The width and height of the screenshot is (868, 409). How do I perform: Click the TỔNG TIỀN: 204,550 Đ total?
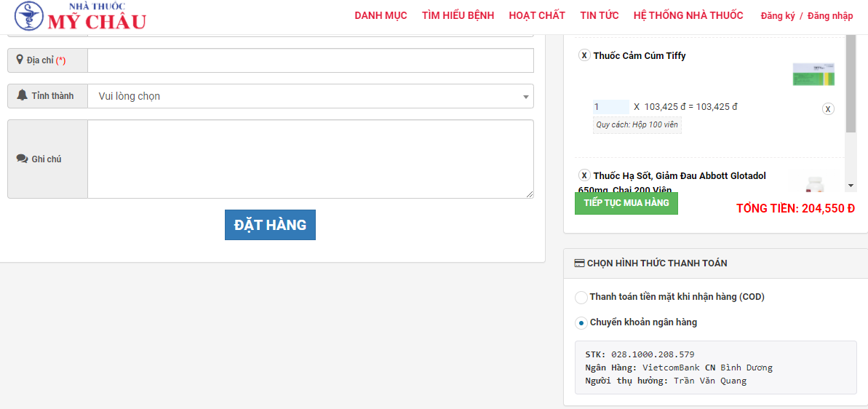point(795,208)
